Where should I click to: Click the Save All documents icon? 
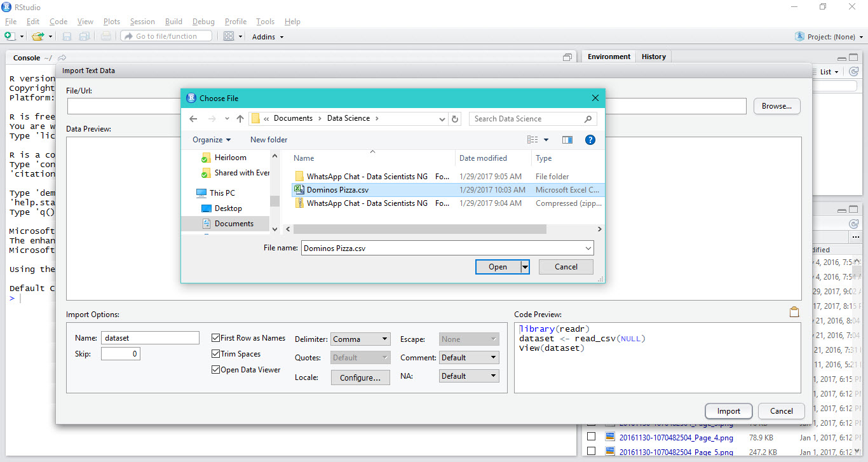[x=84, y=36]
